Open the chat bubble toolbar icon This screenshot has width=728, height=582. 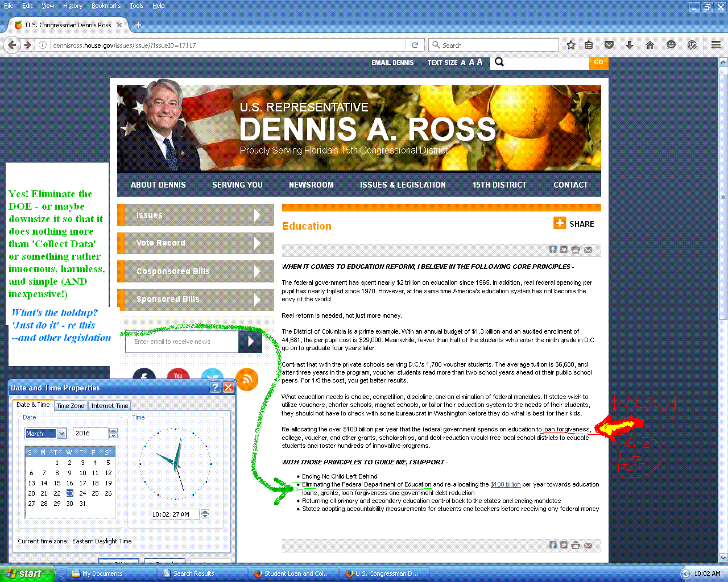click(x=671, y=45)
